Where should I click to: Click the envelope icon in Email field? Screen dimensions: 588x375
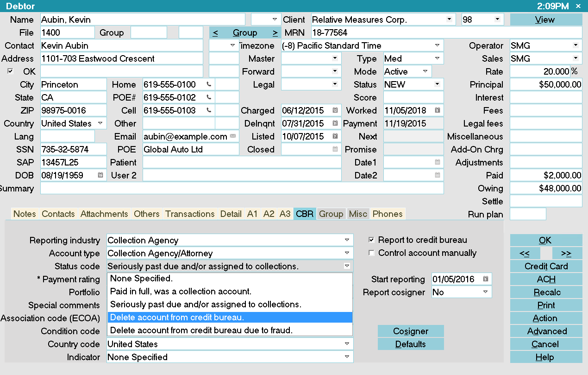click(233, 136)
